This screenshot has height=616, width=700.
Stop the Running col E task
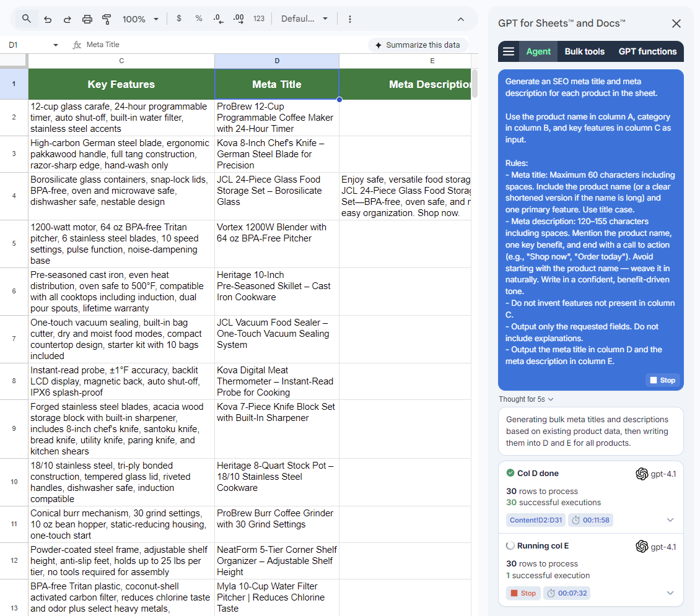pos(522,592)
